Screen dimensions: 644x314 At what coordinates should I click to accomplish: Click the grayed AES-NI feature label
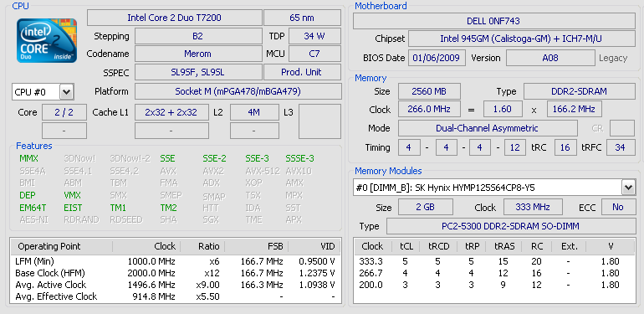click(x=33, y=220)
